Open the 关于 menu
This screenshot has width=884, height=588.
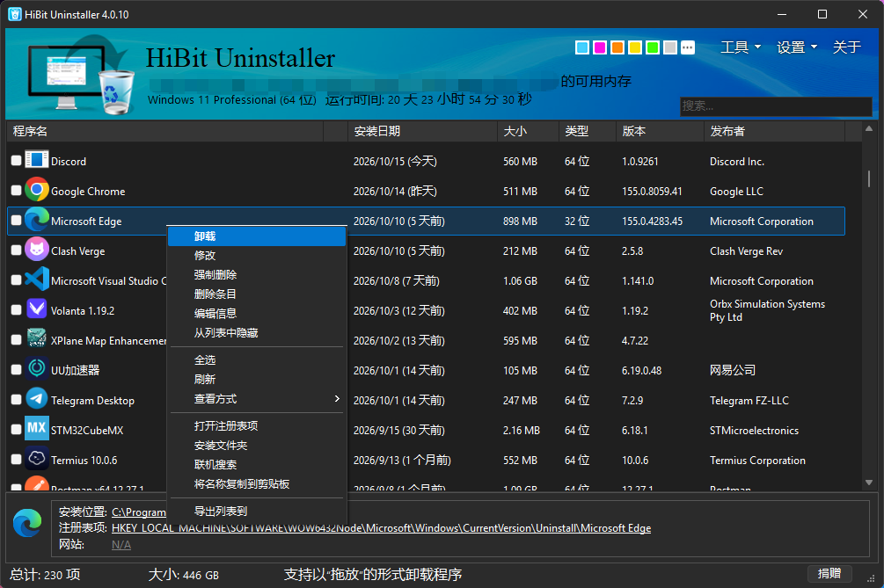point(847,47)
